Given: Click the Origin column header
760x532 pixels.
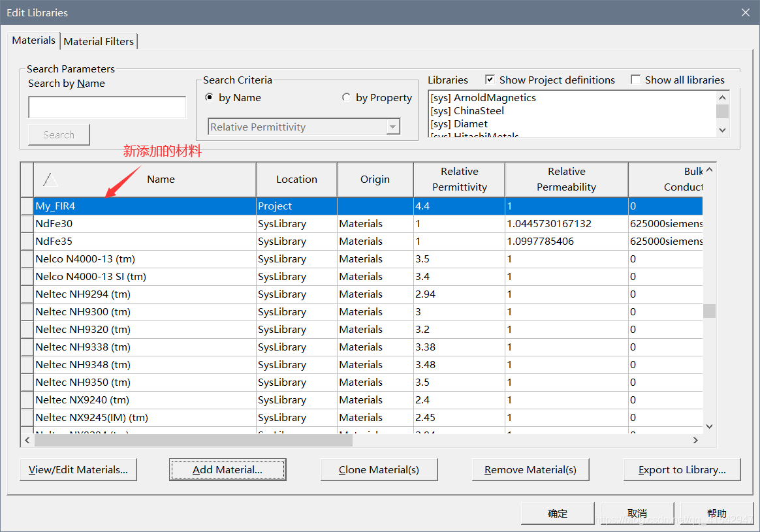Looking at the screenshot, I should [375, 180].
